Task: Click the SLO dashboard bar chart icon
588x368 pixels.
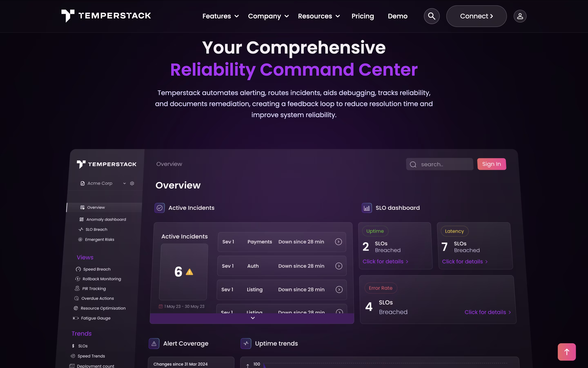Action: point(367,208)
